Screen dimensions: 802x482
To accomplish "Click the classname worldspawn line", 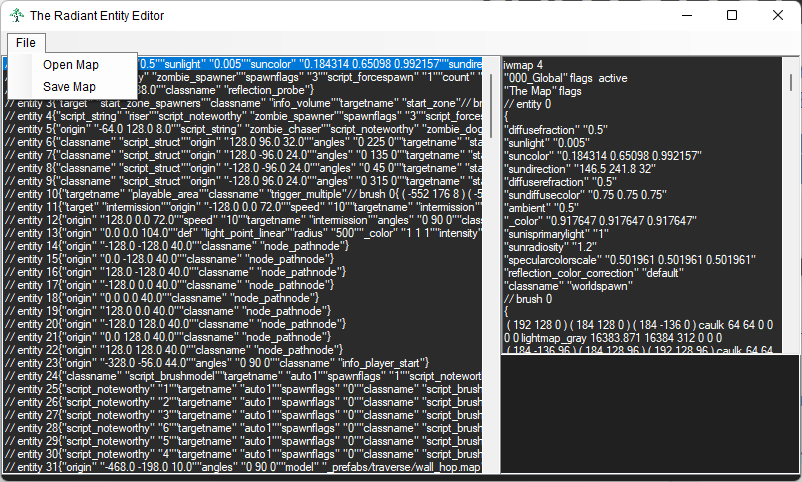I will click(x=568, y=286).
